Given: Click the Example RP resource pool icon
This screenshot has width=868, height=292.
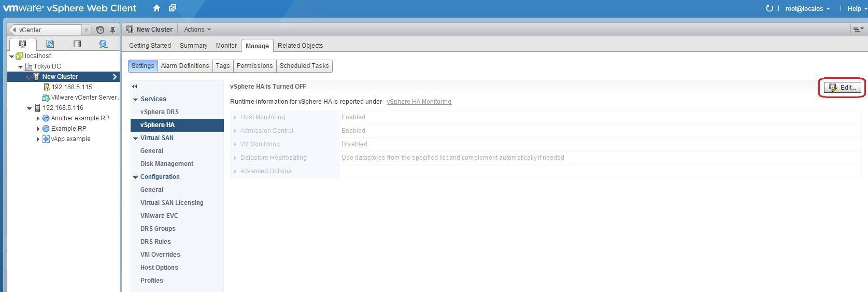Looking at the screenshot, I should pyautogui.click(x=46, y=129).
